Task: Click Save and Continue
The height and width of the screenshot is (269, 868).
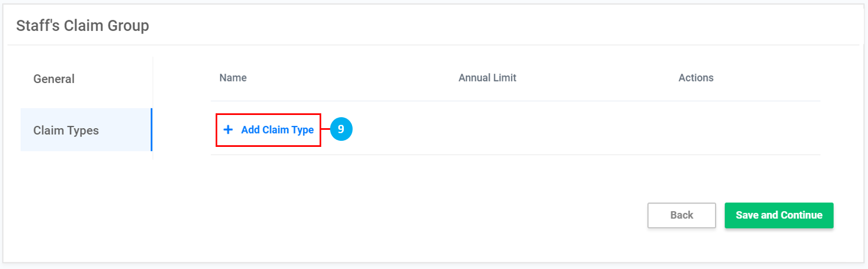Action: [779, 215]
